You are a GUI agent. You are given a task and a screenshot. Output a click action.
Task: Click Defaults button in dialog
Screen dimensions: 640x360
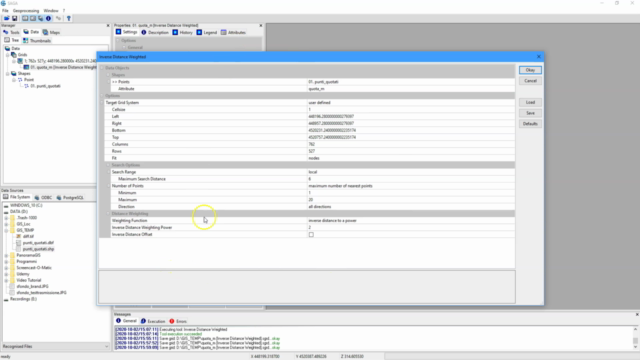[x=530, y=124]
